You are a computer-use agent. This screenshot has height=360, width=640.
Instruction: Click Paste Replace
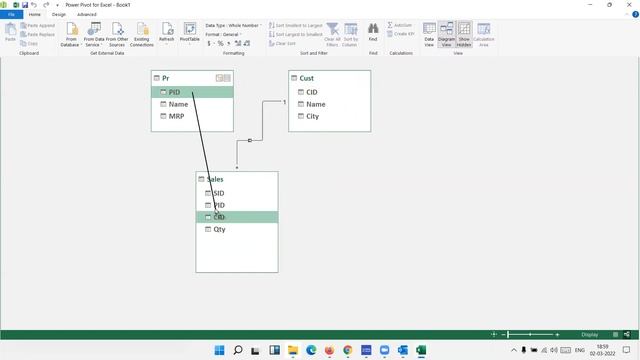(38, 34)
